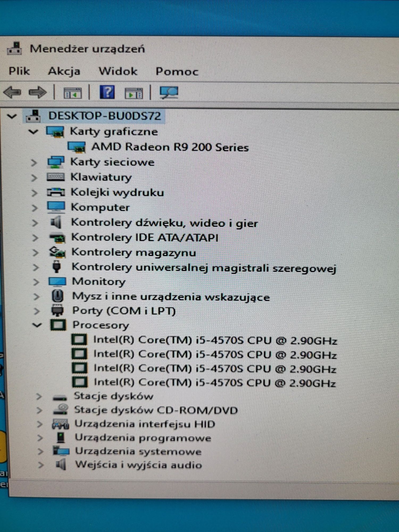Open the Akcja menu
The width and height of the screenshot is (399, 532).
pyautogui.click(x=64, y=71)
